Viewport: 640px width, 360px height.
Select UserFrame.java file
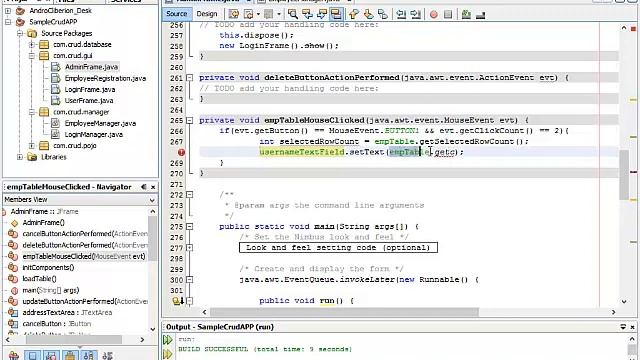(89, 100)
